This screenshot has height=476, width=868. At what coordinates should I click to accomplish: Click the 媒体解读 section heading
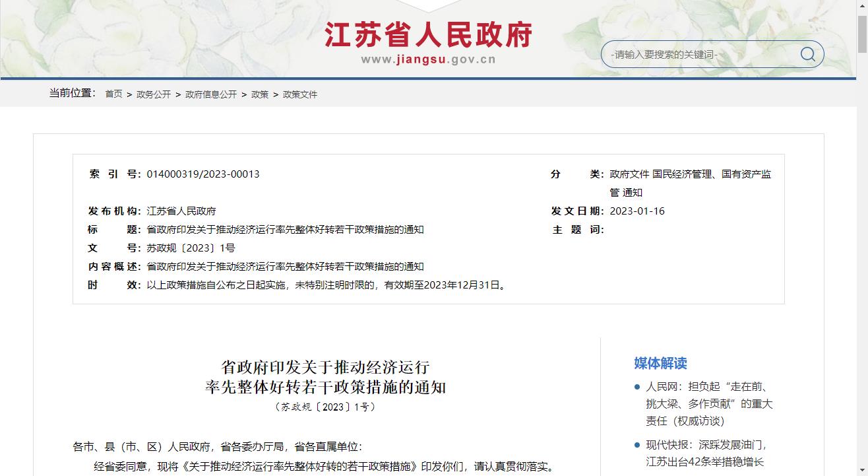click(x=660, y=363)
